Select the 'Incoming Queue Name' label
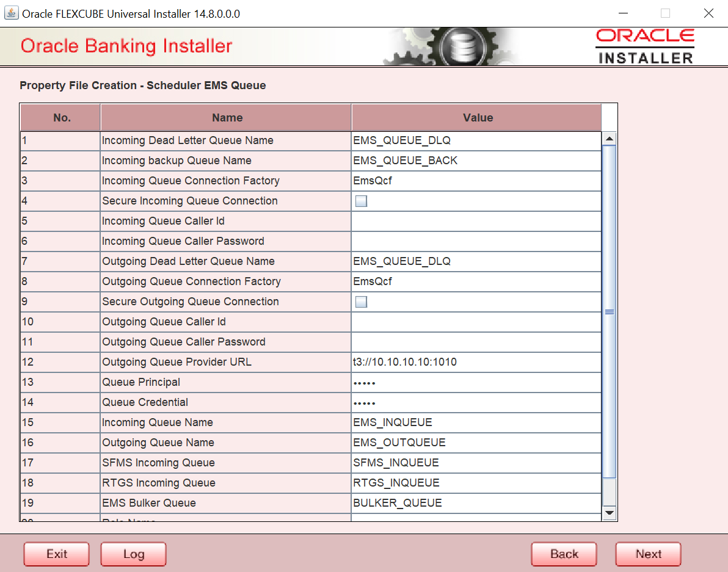Screen dimensions: 728x572 coord(158,422)
